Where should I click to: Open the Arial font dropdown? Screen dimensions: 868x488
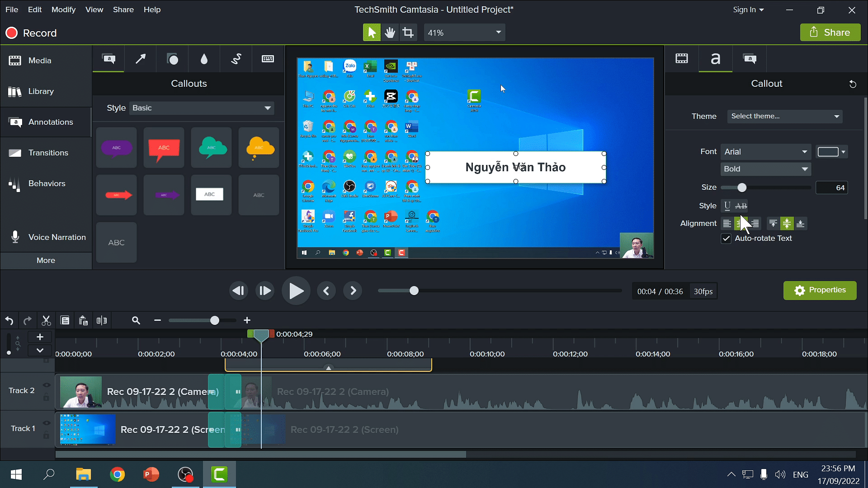click(x=766, y=152)
